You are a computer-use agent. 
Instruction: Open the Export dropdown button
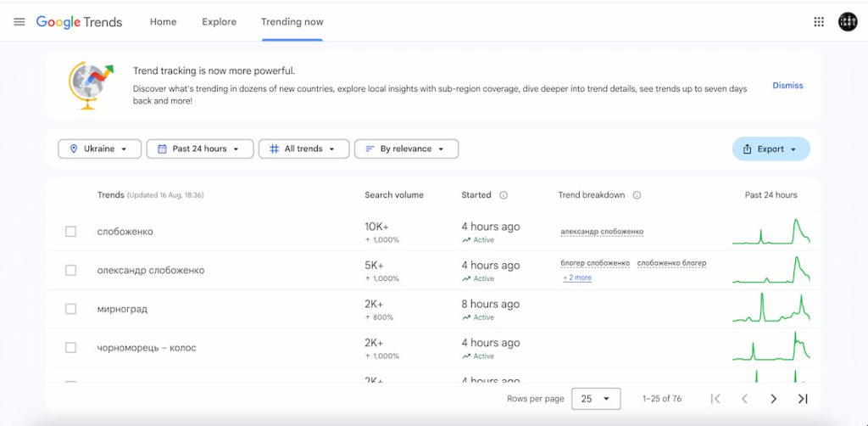point(771,149)
